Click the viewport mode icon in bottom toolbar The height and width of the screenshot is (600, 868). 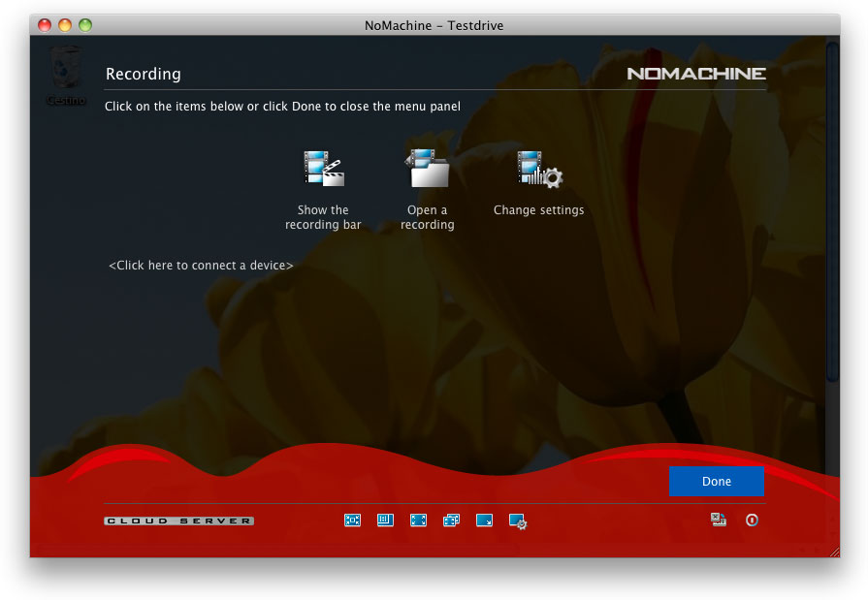385,521
